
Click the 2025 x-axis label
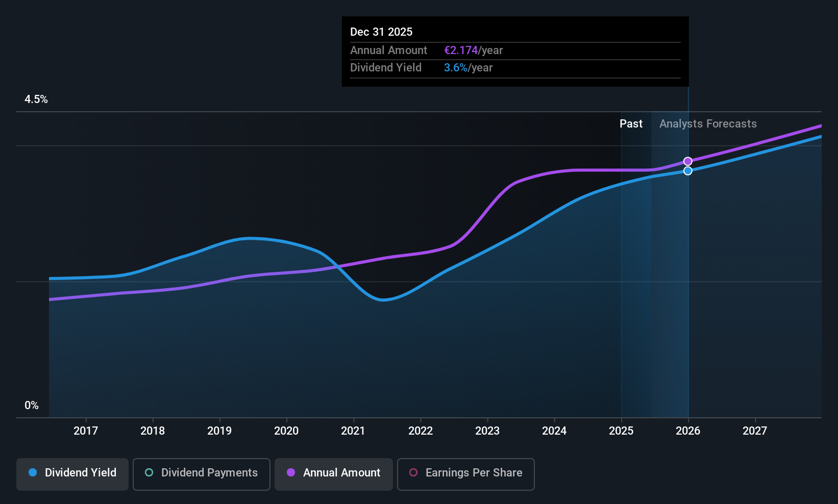click(x=621, y=431)
